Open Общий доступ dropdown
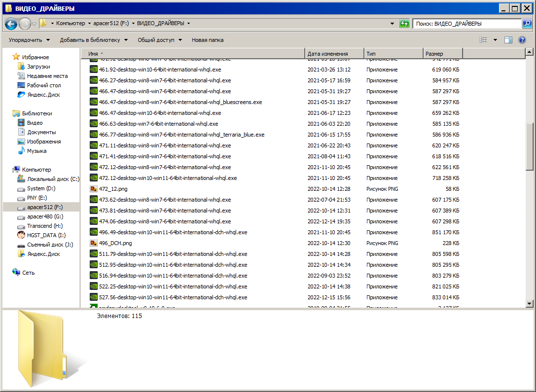Screen dimensions: 536x392 (160, 40)
